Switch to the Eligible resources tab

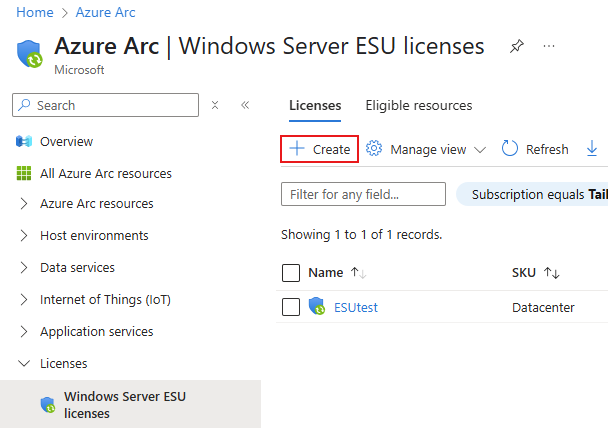(419, 106)
